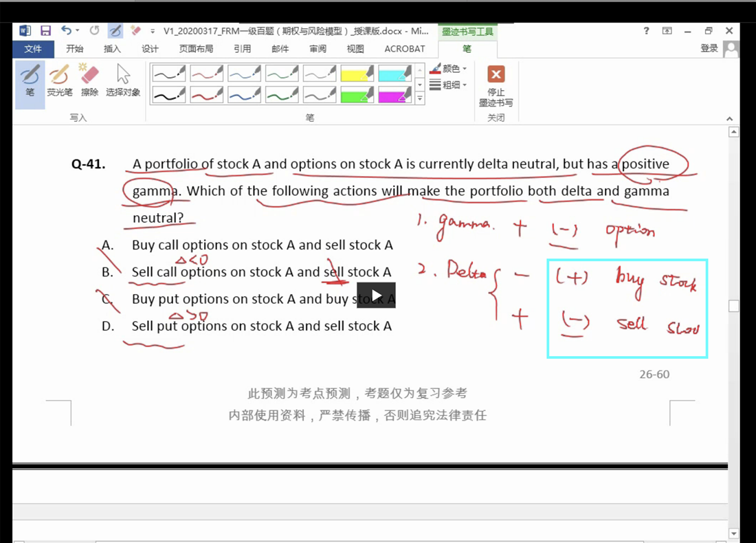Open the 文件 File tab
This screenshot has width=756, height=543.
point(33,49)
